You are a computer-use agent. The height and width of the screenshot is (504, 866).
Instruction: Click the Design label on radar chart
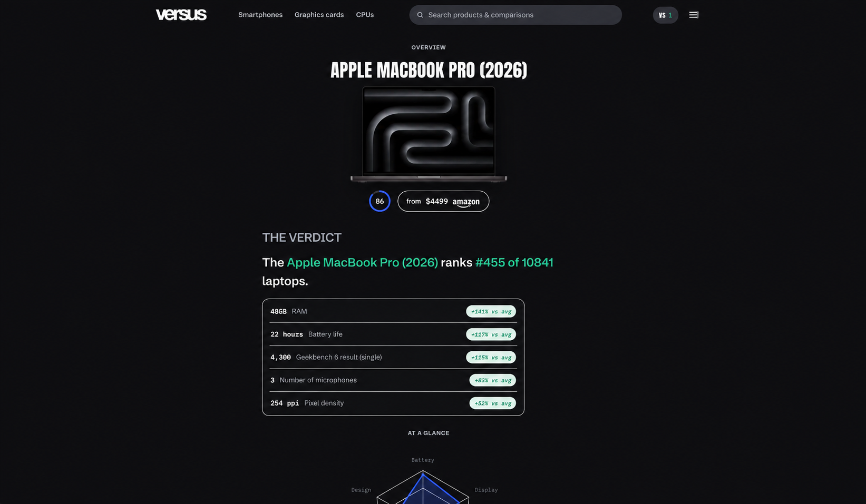point(361,490)
